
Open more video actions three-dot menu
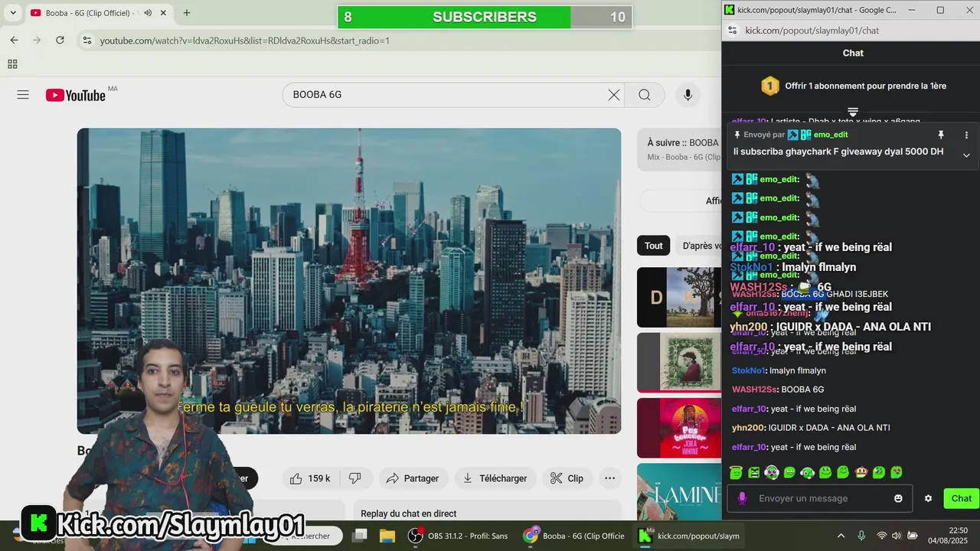(609, 478)
